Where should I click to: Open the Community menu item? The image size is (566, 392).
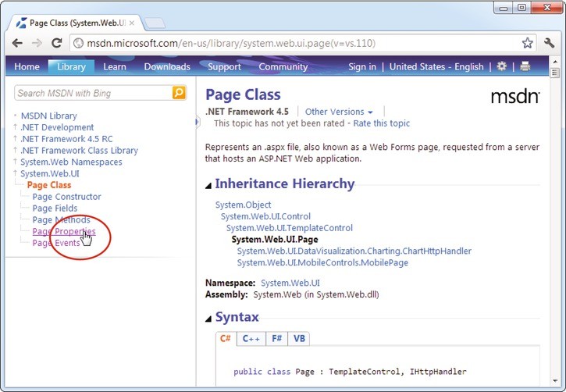[x=283, y=67]
